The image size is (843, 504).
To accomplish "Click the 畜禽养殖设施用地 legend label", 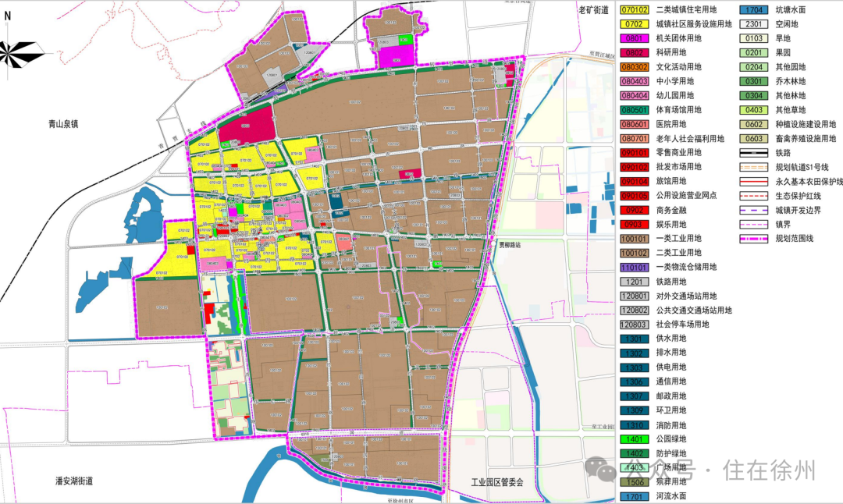I will (806, 139).
